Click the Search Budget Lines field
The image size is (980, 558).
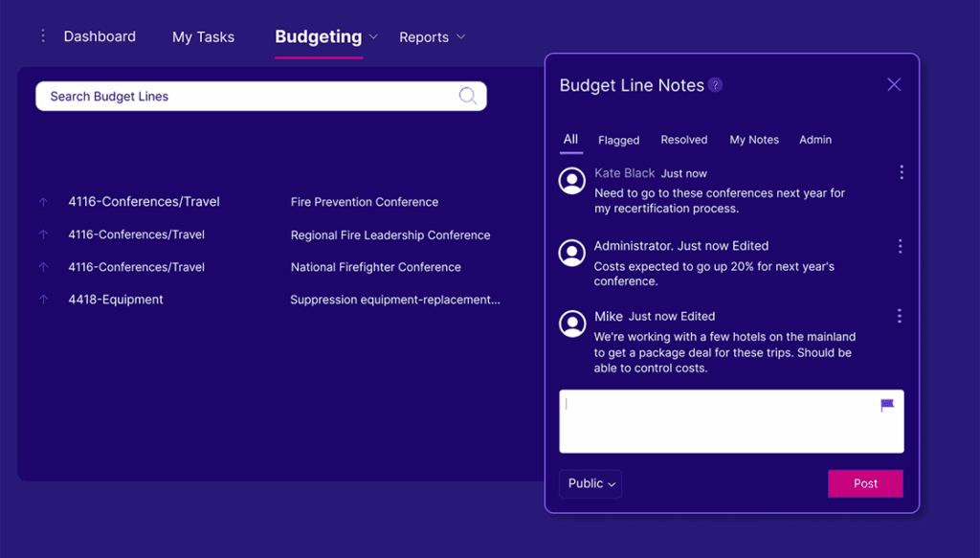point(249,96)
